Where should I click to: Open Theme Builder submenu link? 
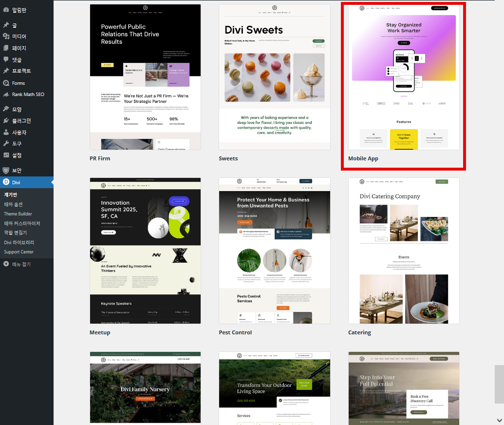pos(18,213)
